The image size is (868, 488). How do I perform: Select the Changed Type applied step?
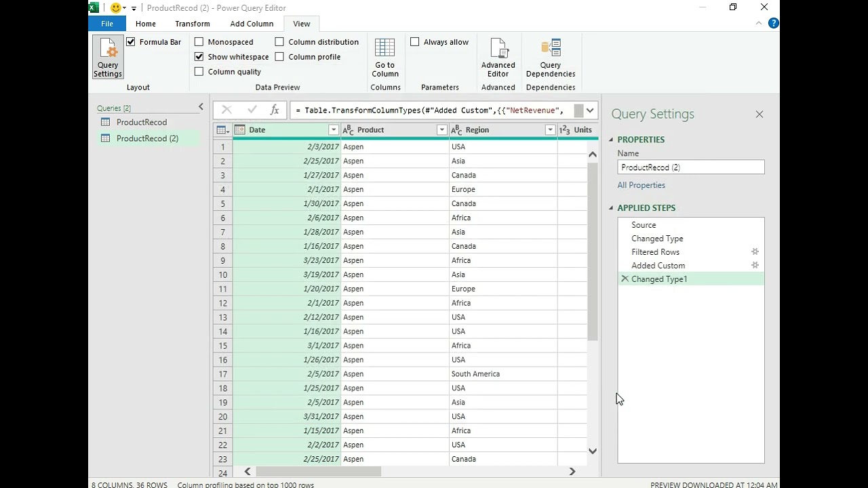tap(691, 239)
